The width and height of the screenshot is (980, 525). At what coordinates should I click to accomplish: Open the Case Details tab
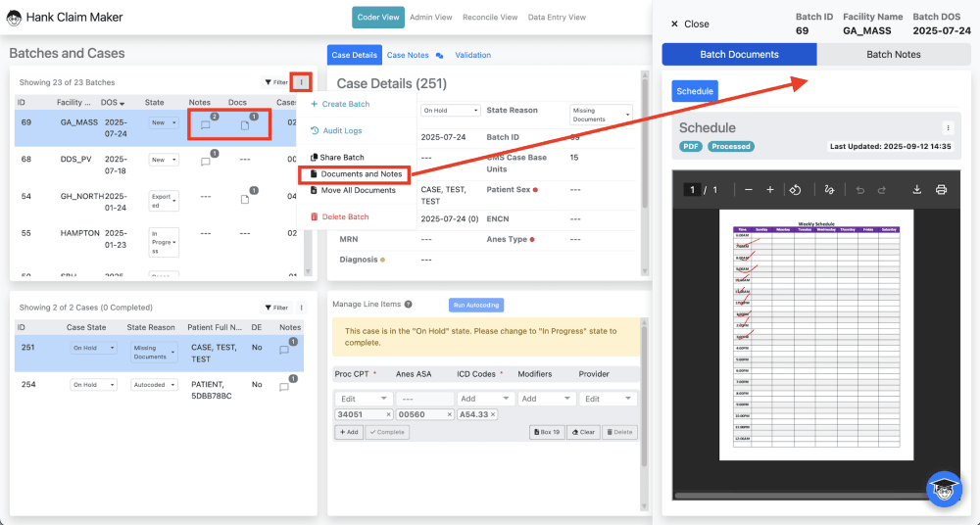(355, 55)
